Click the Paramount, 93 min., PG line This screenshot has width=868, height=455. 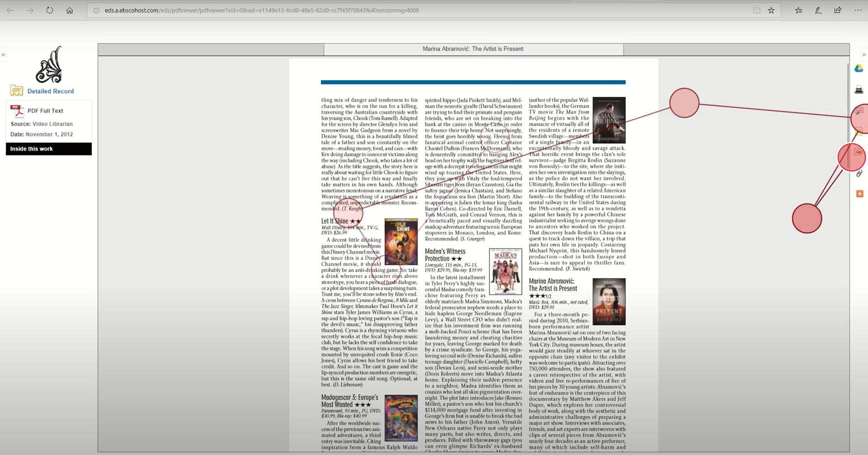[351, 413]
